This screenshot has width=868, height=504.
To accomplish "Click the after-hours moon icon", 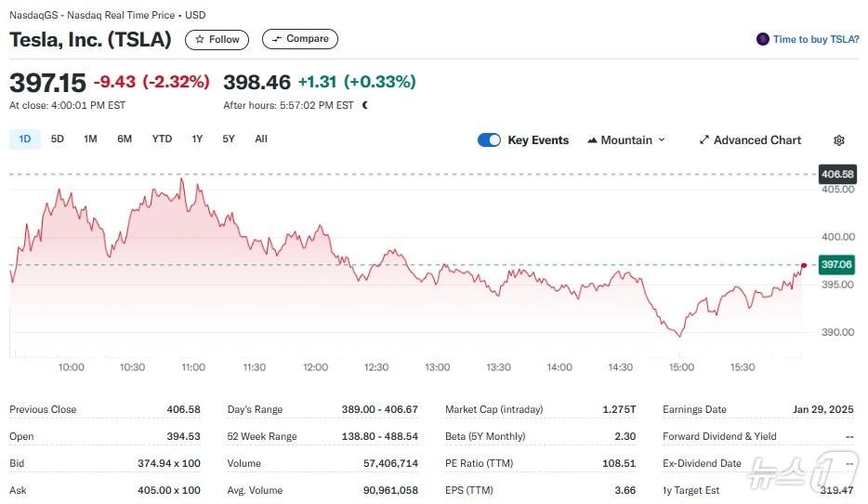I will 365,105.
